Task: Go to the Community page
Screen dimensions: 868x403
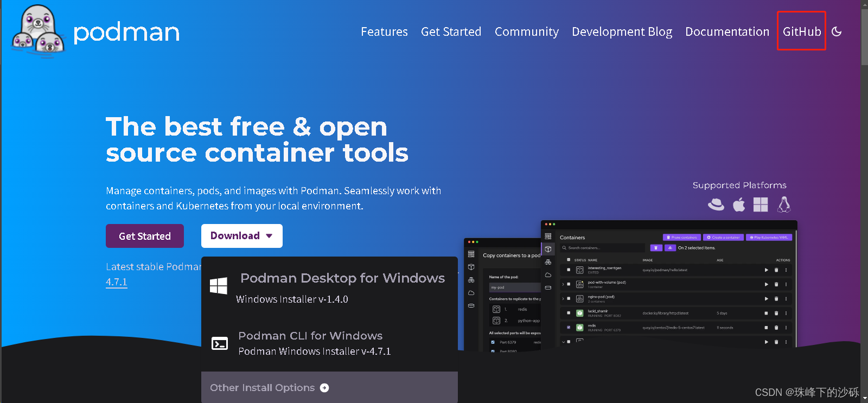Action: pos(526,31)
